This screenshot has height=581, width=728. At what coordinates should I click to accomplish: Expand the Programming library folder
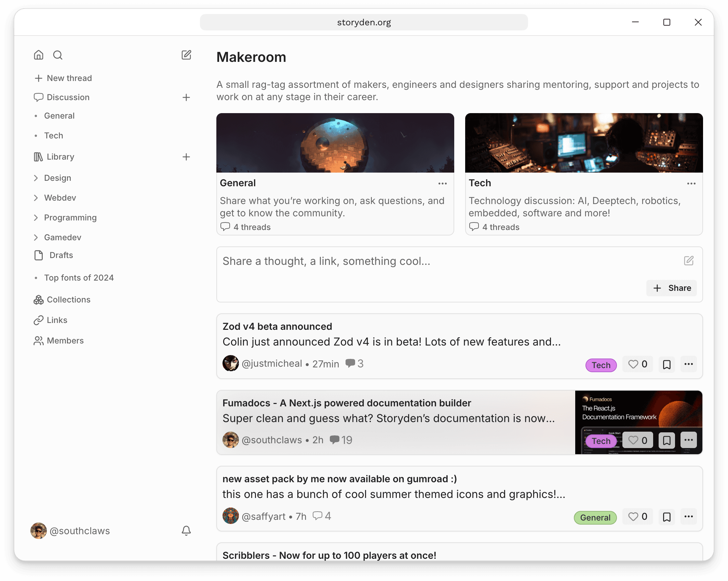tap(36, 218)
